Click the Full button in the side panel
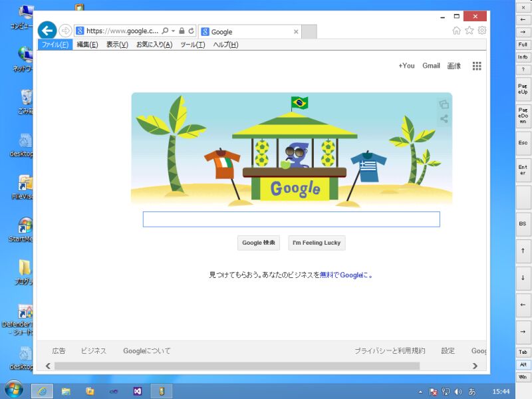 pos(523,45)
